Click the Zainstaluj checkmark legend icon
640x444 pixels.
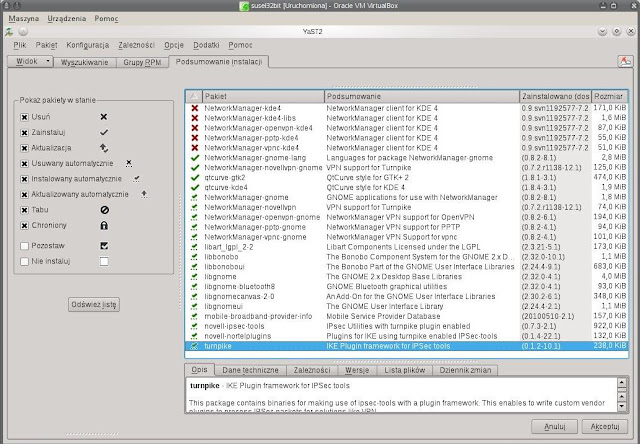pyautogui.click(x=104, y=132)
